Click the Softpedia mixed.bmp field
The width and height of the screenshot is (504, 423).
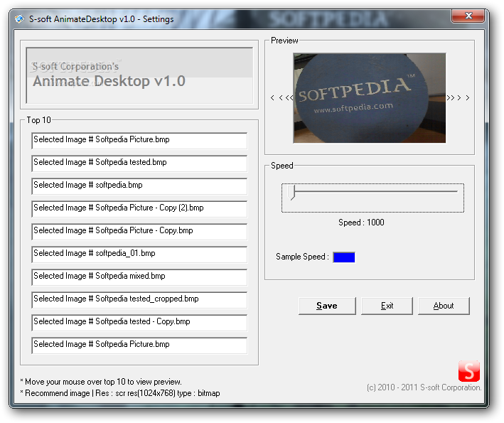point(139,277)
